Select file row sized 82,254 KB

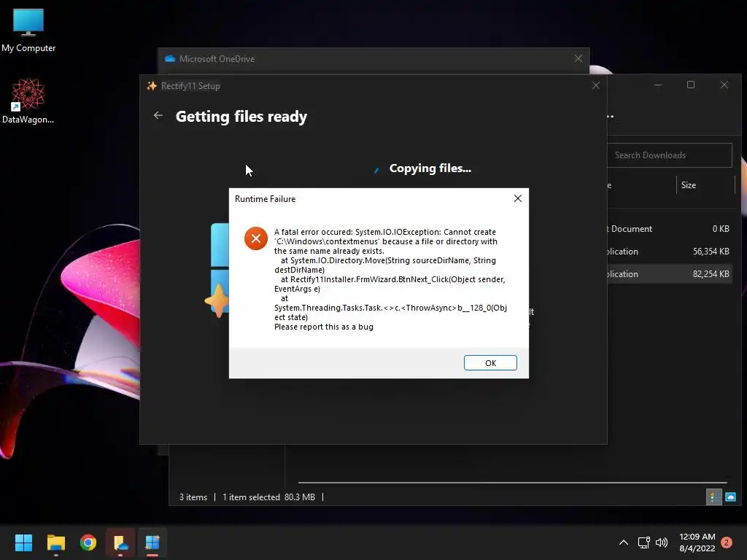coord(670,274)
